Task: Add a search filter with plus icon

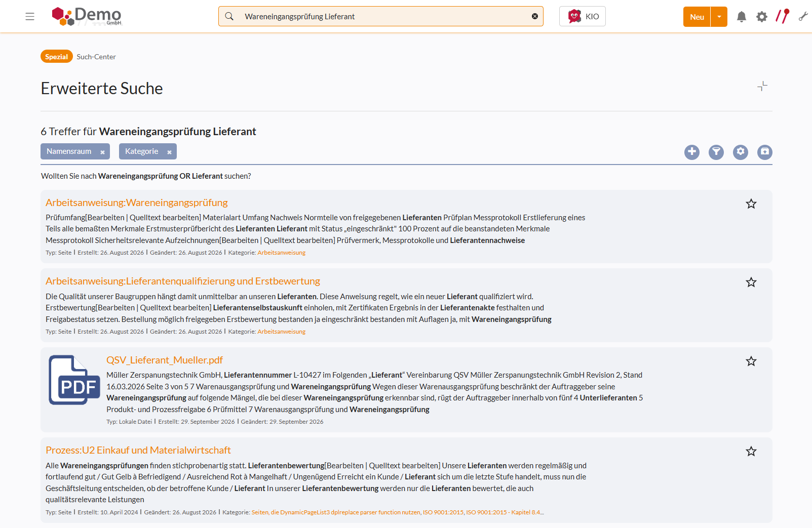Action: 692,152
